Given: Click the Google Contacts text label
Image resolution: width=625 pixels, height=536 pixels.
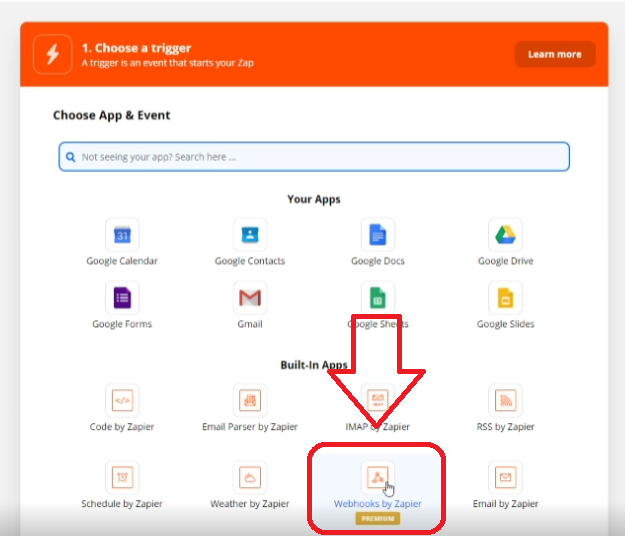Looking at the screenshot, I should (x=250, y=261).
